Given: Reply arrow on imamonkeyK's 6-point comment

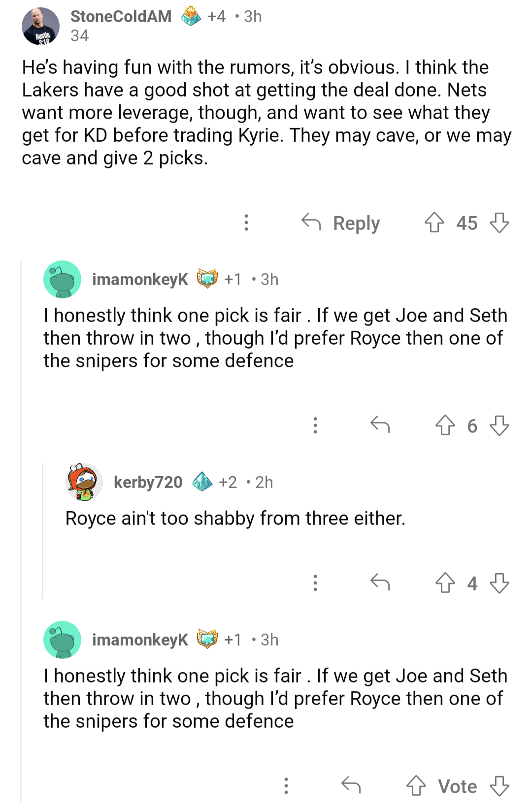Looking at the screenshot, I should click(380, 424).
